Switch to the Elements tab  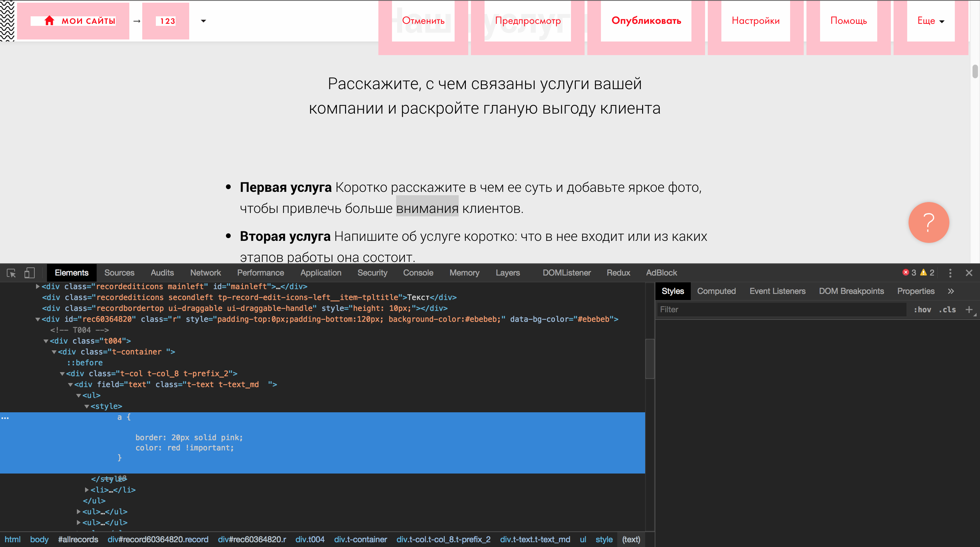pos(71,273)
